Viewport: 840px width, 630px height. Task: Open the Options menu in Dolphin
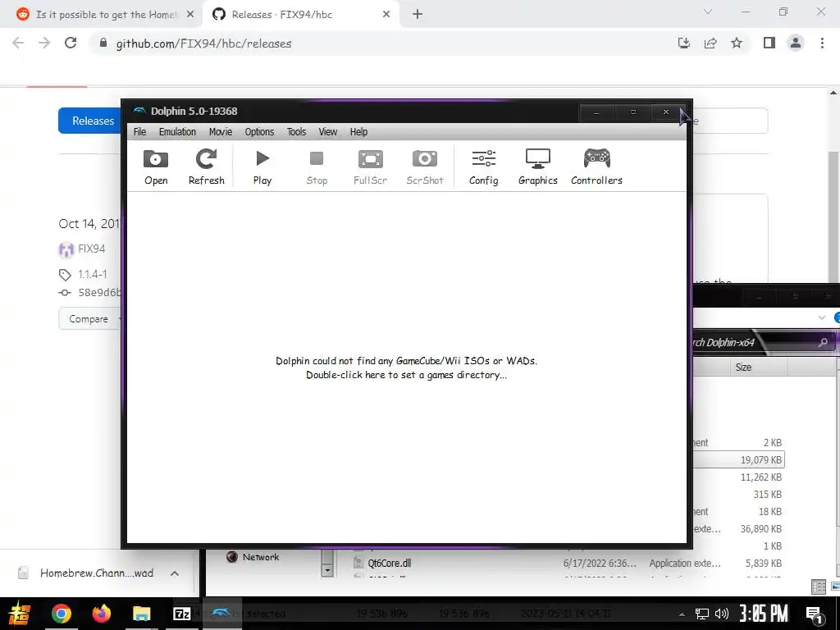tap(259, 132)
